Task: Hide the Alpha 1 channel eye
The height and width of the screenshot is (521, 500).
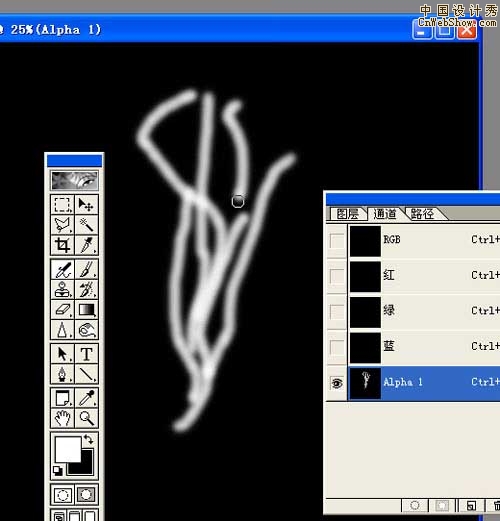Action: pyautogui.click(x=337, y=383)
